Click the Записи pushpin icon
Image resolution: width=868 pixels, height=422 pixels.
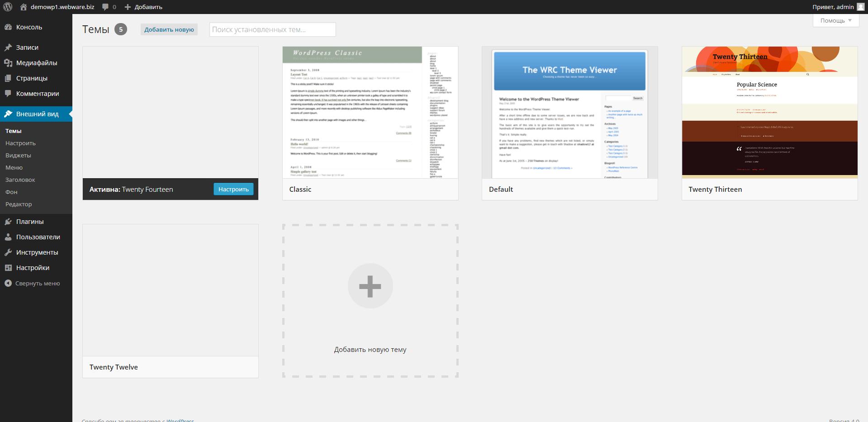(8, 47)
